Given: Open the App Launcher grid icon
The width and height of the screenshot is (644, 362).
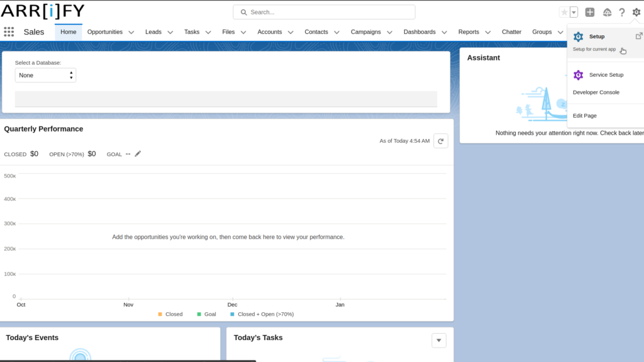Looking at the screenshot, I should (9, 31).
